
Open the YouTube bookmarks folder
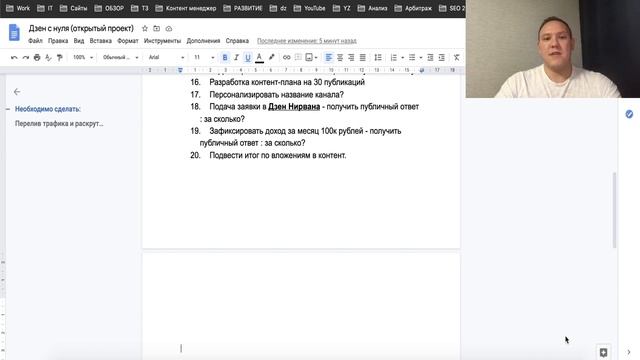[x=310, y=8]
